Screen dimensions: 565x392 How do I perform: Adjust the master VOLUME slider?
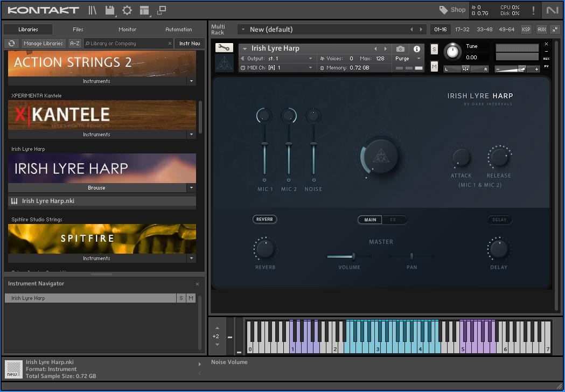[x=353, y=257]
